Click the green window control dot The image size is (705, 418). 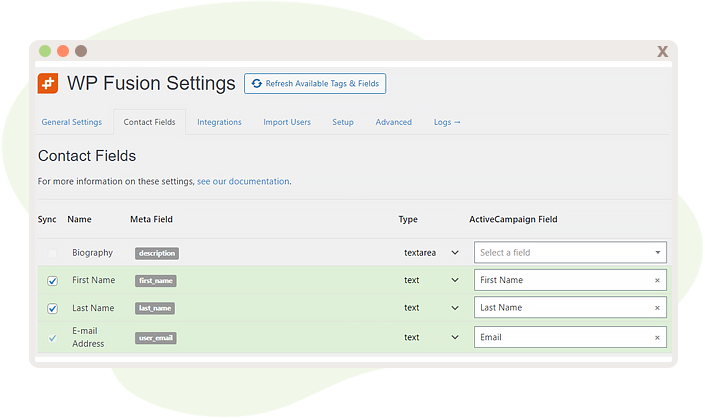click(45, 51)
